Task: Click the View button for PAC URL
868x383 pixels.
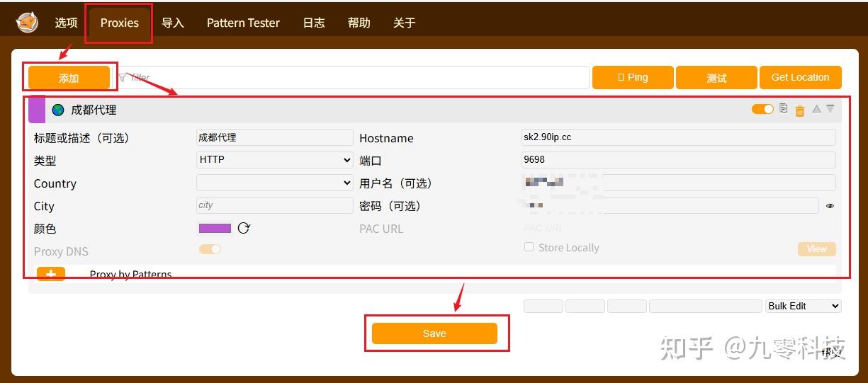Action: pos(816,248)
